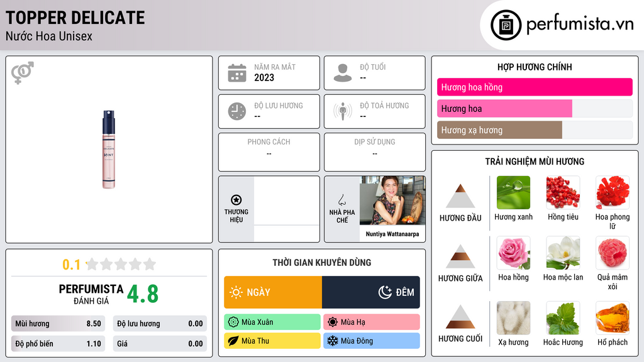Click the Nuntiya Wattanaarpa perfumer photo
644x362 pixels.
[392, 200]
